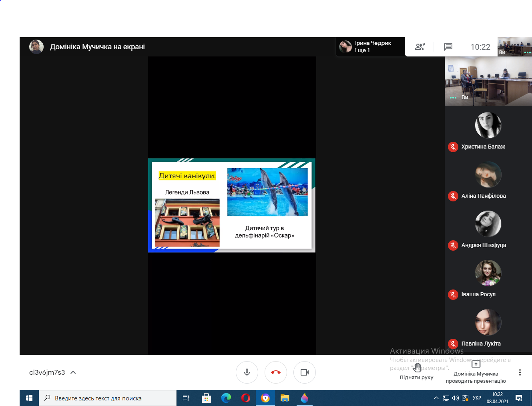The height and width of the screenshot is (406, 532).
Task: Click the small self-view thumbnail in corner
Action: tap(515, 47)
